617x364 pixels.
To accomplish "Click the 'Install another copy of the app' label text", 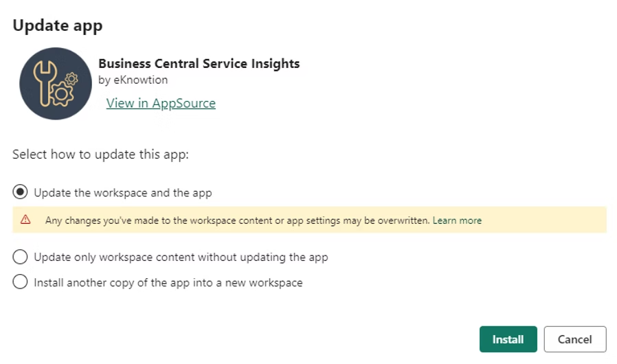I will 168,282.
